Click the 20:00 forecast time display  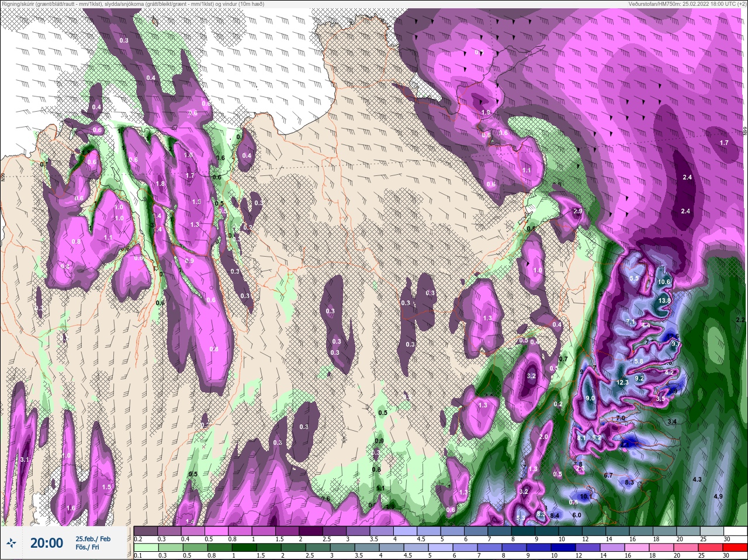point(47,543)
